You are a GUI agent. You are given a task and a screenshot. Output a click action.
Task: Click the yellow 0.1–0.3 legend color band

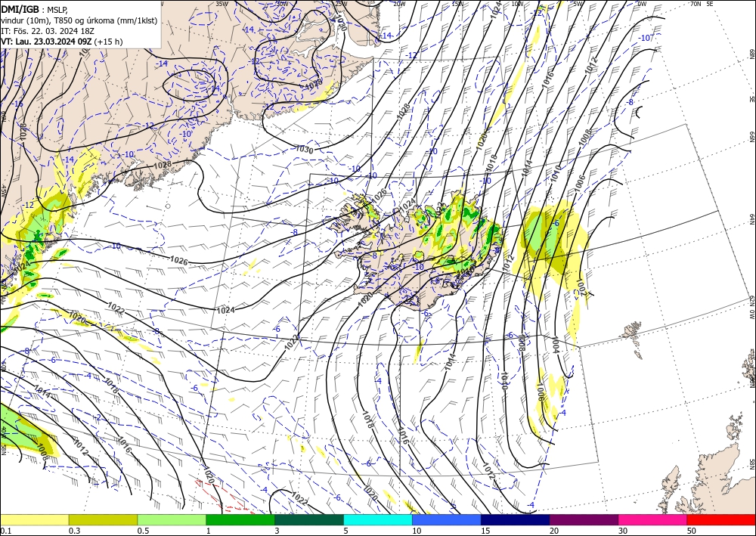(x=34, y=519)
